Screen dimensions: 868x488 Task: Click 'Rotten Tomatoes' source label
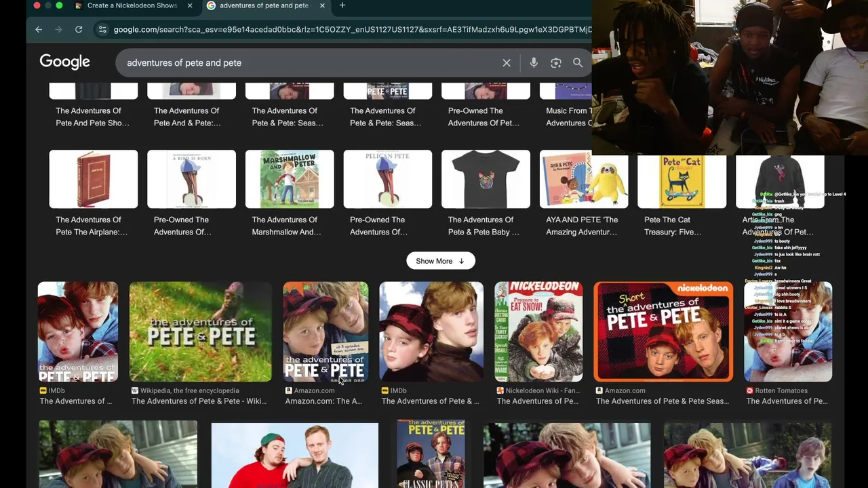(781, 390)
